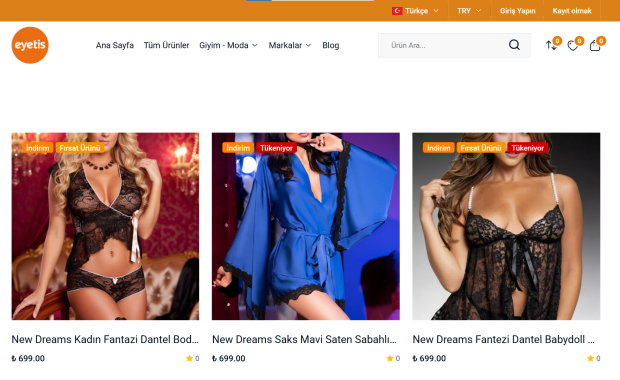This screenshot has height=380, width=620.
Task: Click the blue satin robe product image
Action: coord(306,226)
